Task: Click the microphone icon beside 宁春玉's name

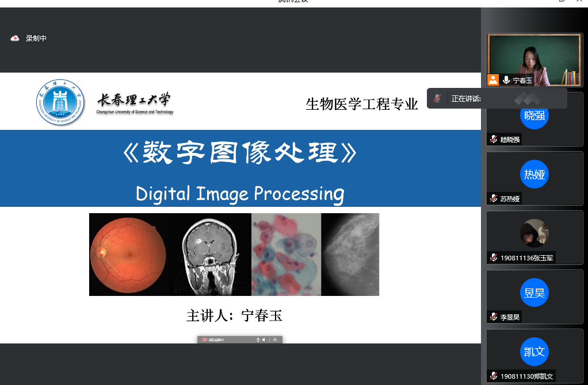Action: pyautogui.click(x=506, y=80)
